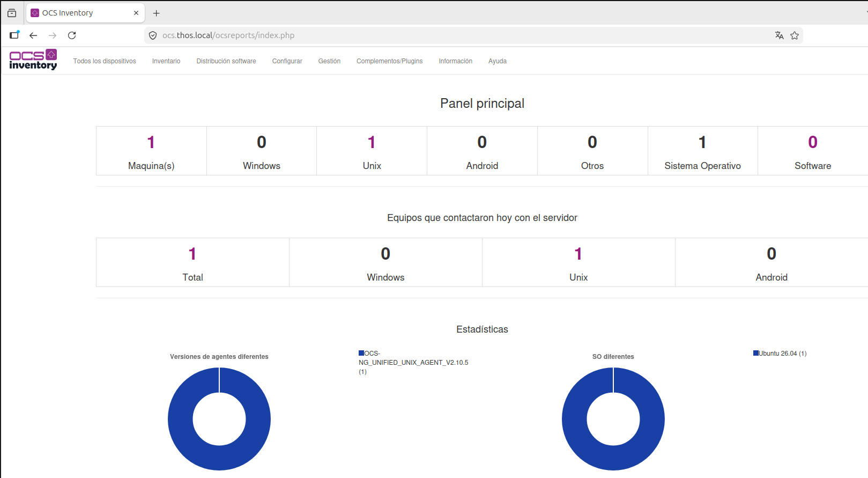Open the recent tabs list icon
This screenshot has width=868, height=478.
pyautogui.click(x=12, y=13)
